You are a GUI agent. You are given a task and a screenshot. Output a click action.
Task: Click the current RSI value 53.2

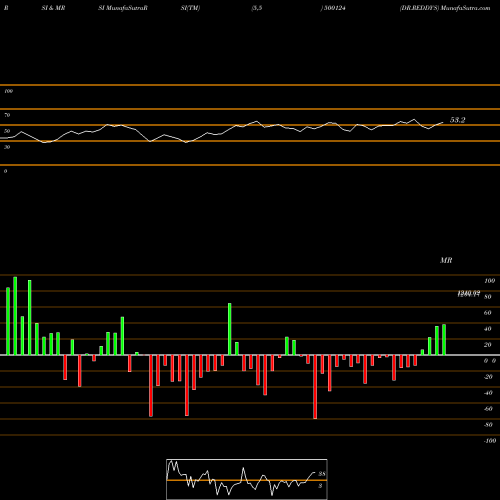click(457, 120)
